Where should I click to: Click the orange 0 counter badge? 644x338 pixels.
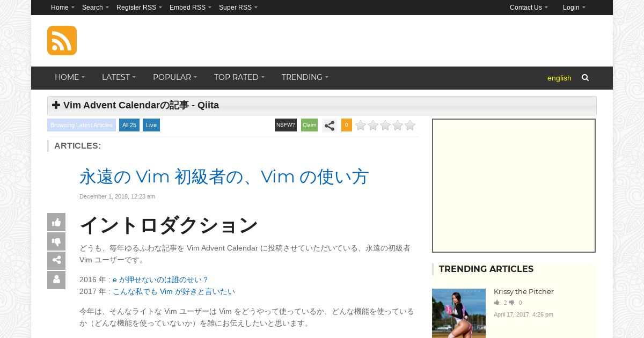347,125
